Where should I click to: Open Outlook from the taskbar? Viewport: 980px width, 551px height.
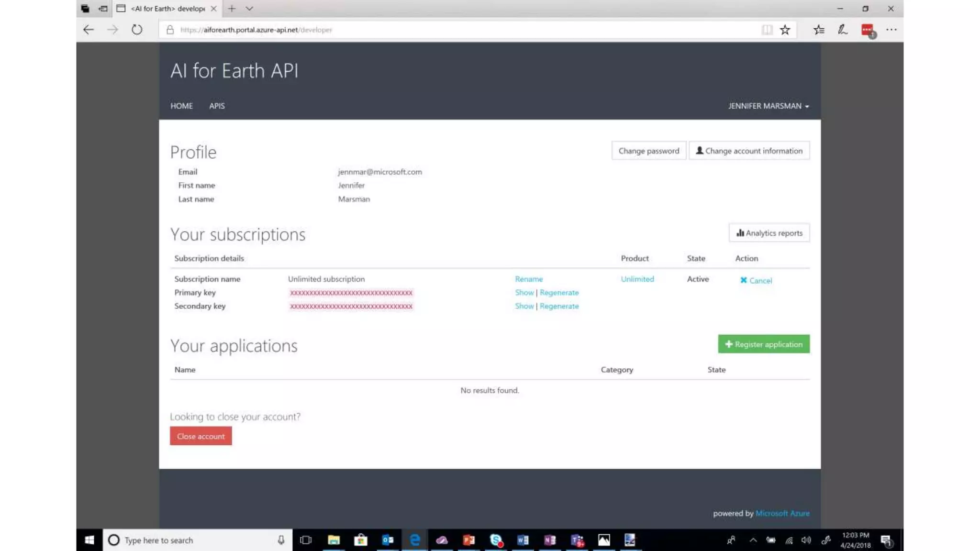tap(388, 540)
